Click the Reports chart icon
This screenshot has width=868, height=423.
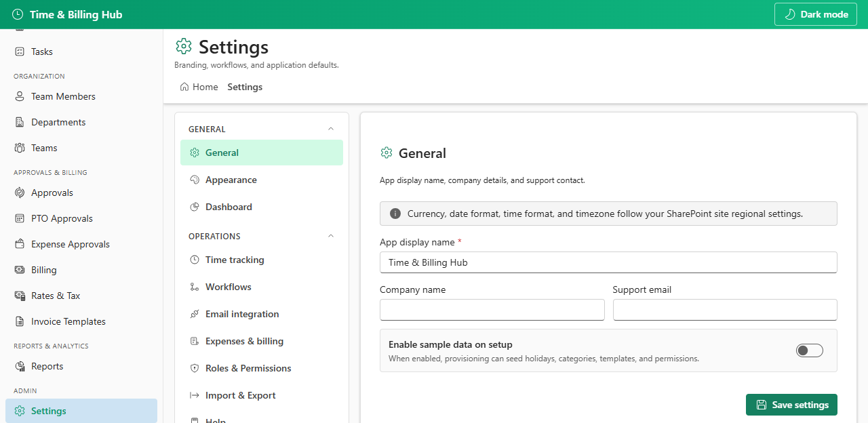pos(20,366)
